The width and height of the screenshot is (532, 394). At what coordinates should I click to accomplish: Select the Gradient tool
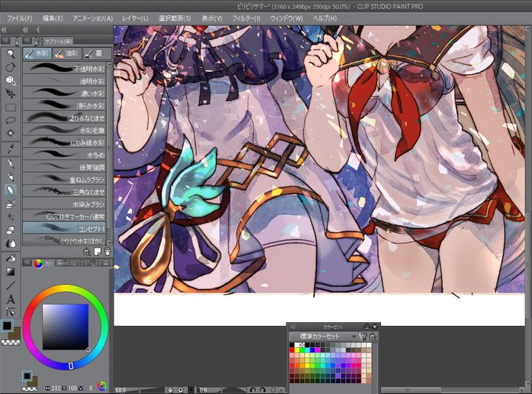coord(11,272)
